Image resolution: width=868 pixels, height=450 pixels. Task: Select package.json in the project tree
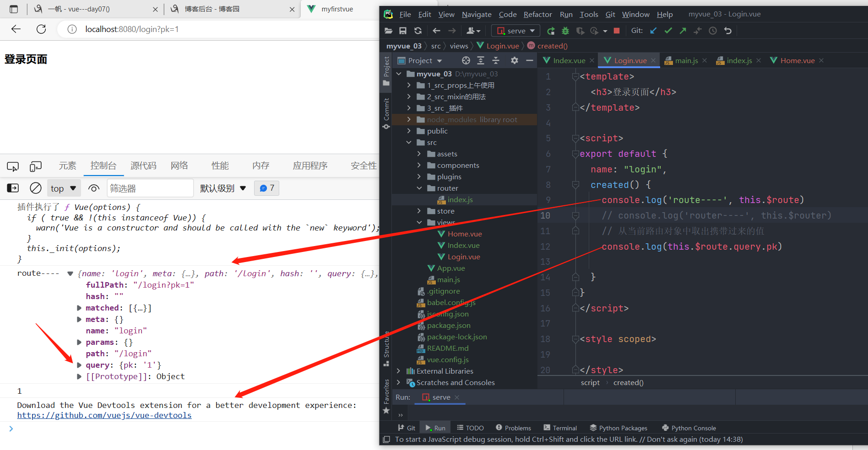click(x=448, y=325)
